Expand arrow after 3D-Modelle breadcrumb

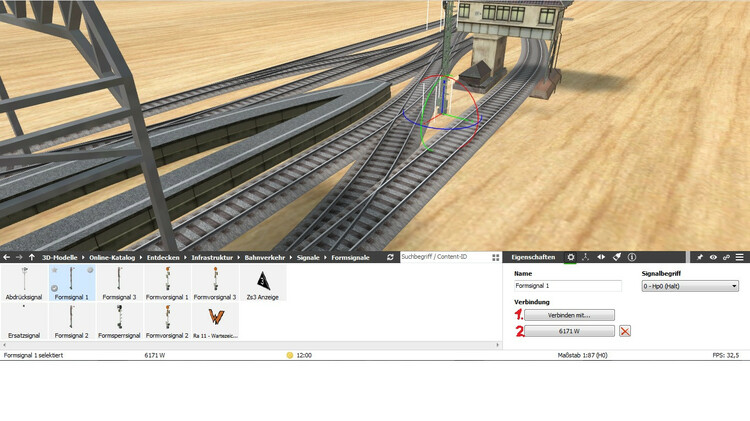point(83,257)
